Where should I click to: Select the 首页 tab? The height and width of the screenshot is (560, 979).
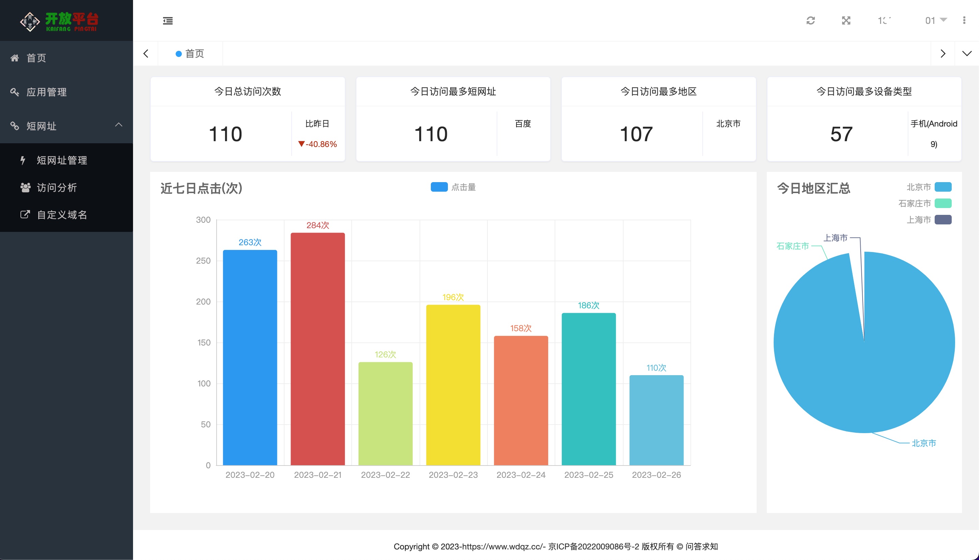click(x=190, y=54)
